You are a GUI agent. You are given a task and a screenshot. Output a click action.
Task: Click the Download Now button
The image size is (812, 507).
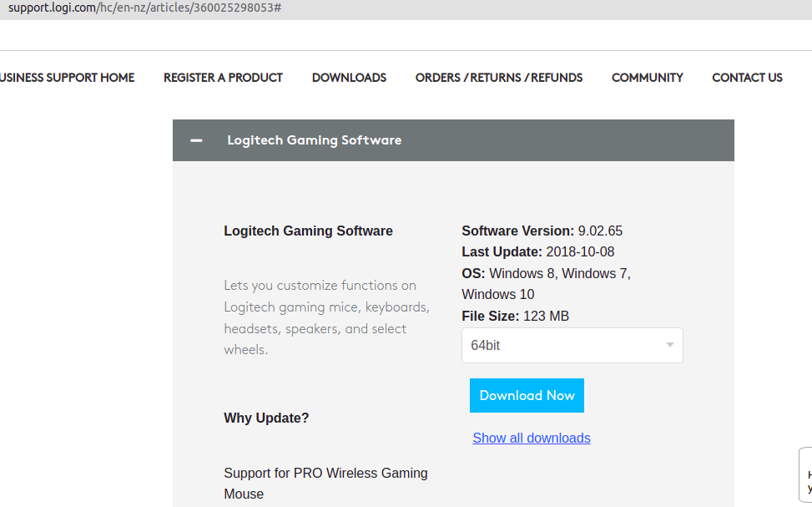click(527, 395)
